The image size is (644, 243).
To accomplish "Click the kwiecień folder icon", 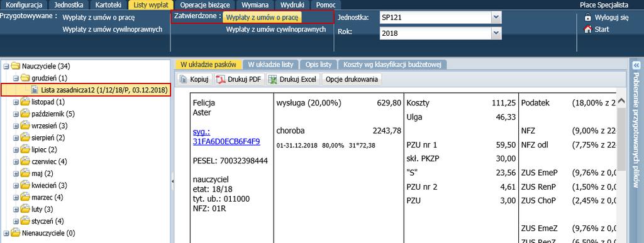I will tap(25, 185).
